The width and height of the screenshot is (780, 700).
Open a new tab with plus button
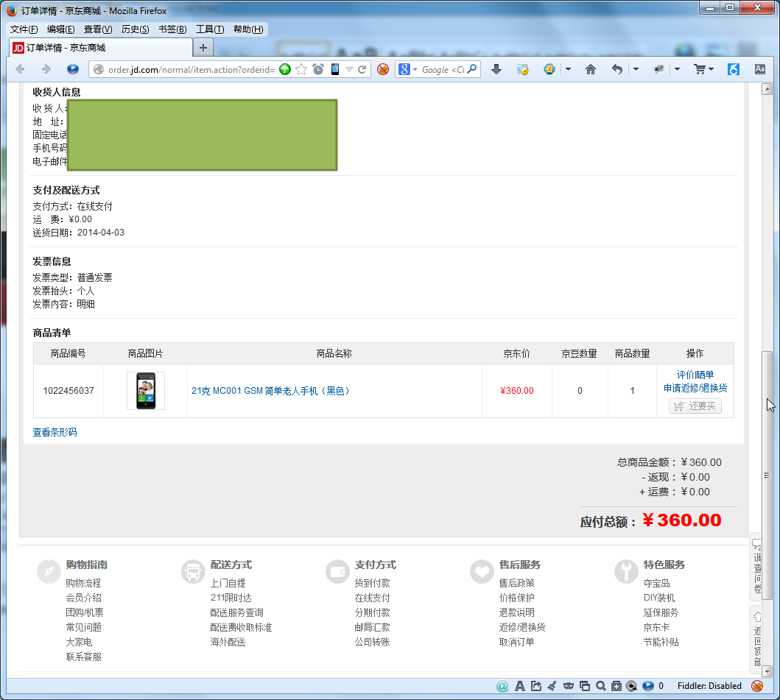click(x=203, y=48)
